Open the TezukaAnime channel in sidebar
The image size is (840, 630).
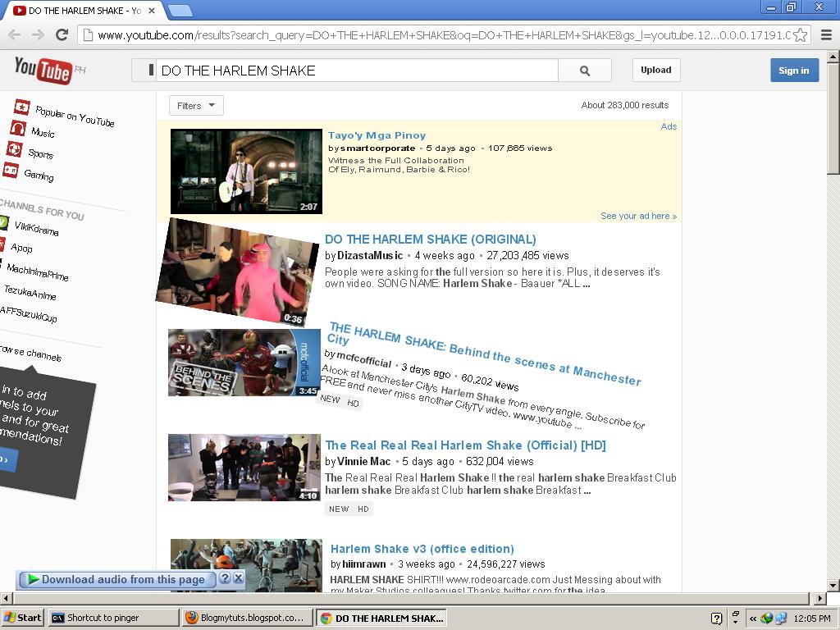click(x=30, y=292)
